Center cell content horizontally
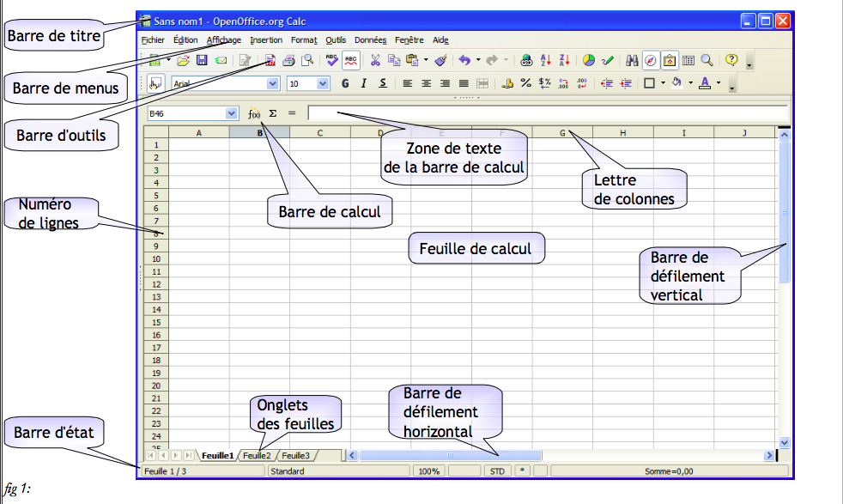This screenshot has height=504, width=843. click(427, 83)
